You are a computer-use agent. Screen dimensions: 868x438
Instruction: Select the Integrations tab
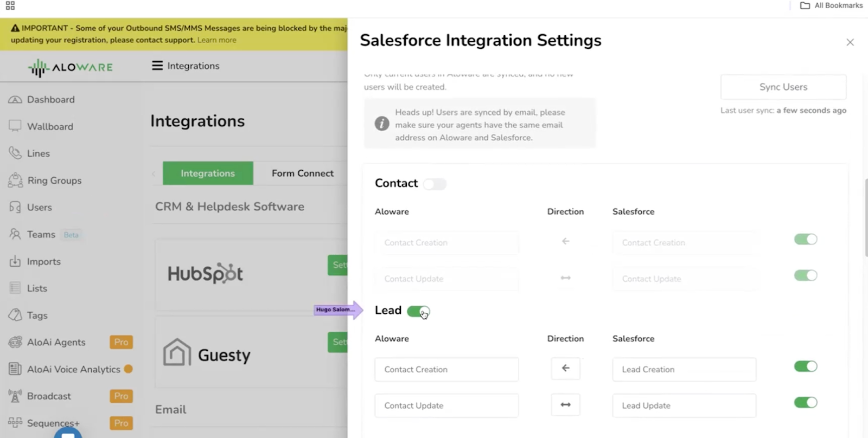pyautogui.click(x=208, y=173)
